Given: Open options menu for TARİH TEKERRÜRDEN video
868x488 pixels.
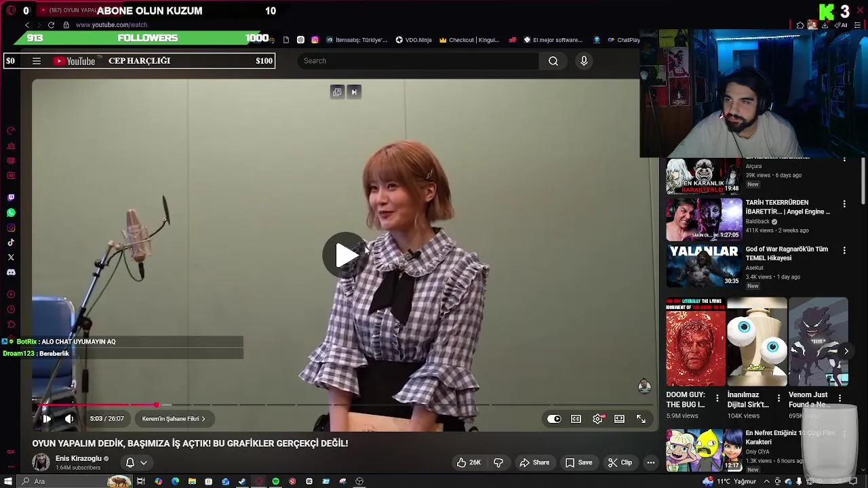Looking at the screenshot, I should coord(844,204).
